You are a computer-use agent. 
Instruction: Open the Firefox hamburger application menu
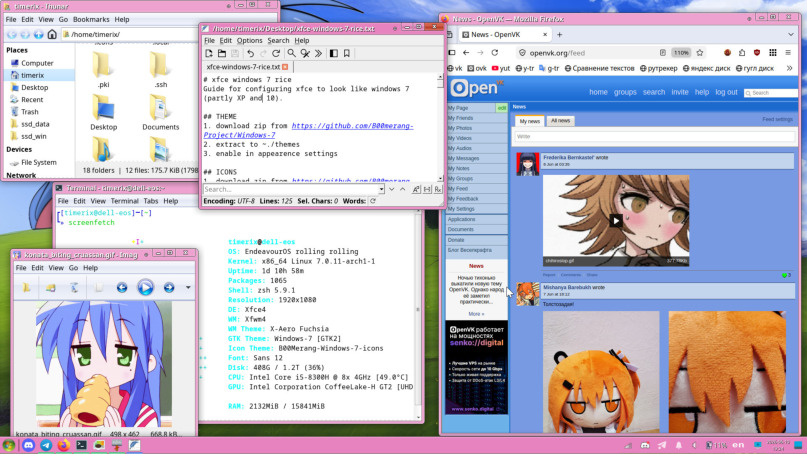point(788,53)
